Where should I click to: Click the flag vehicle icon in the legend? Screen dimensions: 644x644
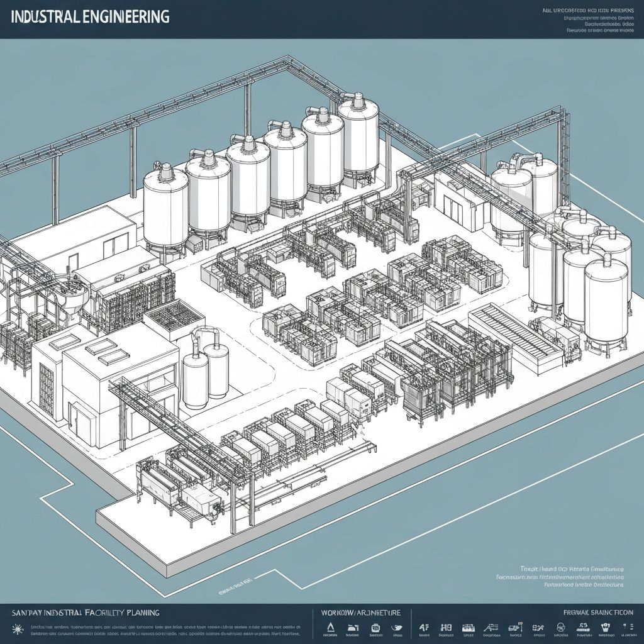click(515, 627)
